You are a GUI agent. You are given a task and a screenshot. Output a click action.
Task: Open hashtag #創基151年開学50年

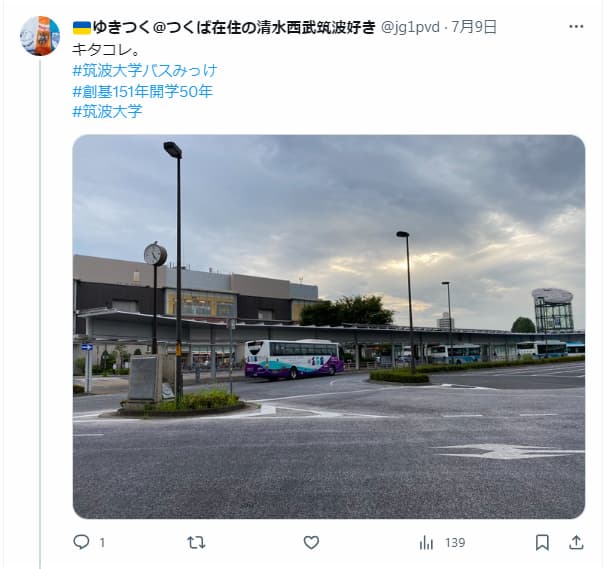pyautogui.click(x=142, y=91)
